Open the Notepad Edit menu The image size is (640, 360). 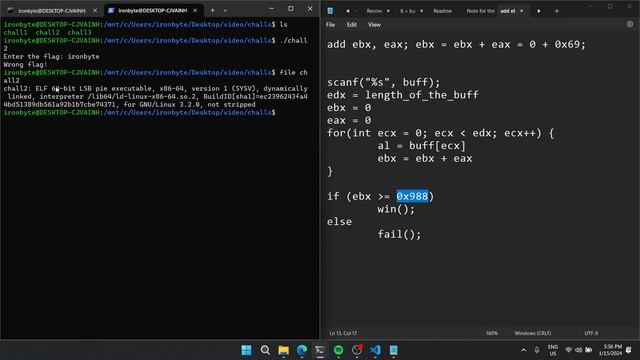click(351, 24)
